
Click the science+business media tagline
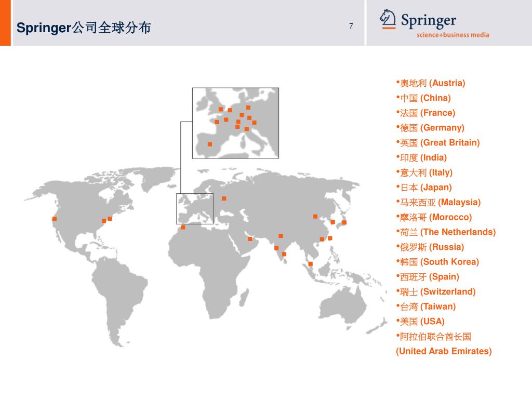click(x=453, y=35)
